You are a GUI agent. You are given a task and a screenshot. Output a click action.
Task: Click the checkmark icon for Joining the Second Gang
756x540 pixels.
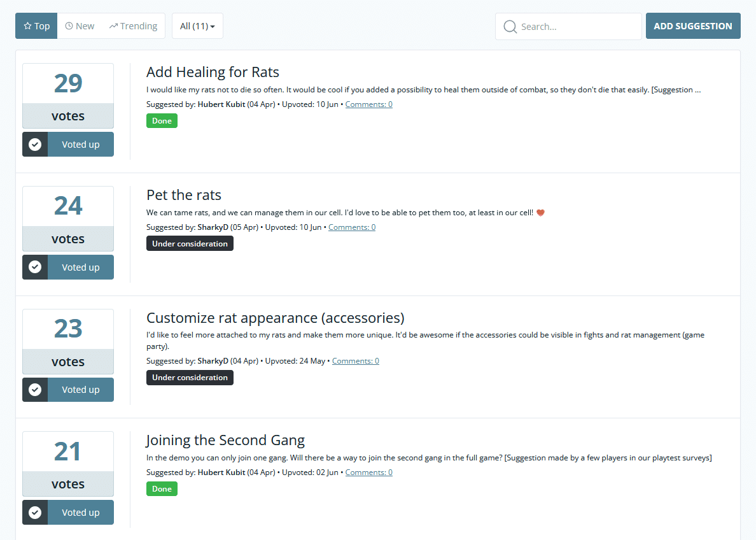[35, 513]
